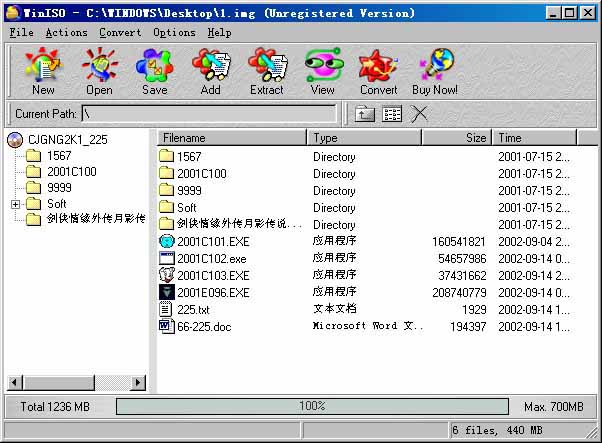Click the 66-225.doc filename text
Viewport: 602px width, 443px height.
pyautogui.click(x=204, y=327)
